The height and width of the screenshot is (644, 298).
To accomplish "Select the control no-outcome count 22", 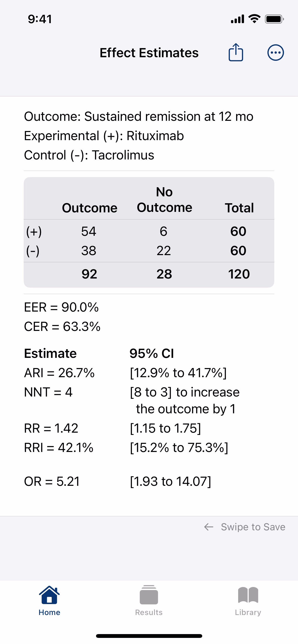I will point(164,251).
